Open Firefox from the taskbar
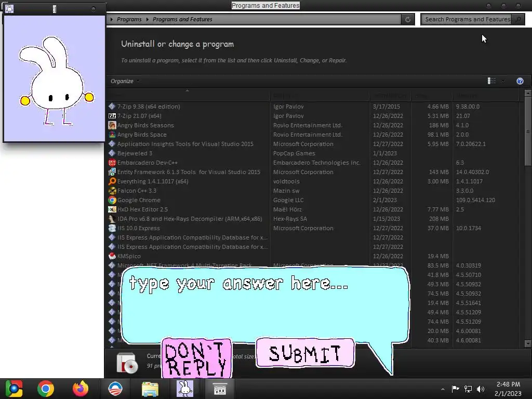Image resolution: width=532 pixels, height=399 pixels. coord(81,389)
